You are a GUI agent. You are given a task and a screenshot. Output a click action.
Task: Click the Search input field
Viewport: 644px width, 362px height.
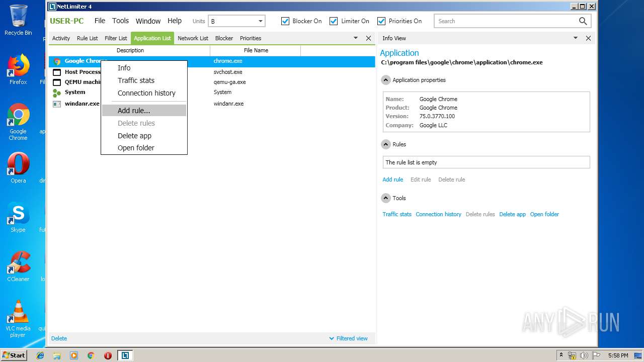(x=506, y=21)
